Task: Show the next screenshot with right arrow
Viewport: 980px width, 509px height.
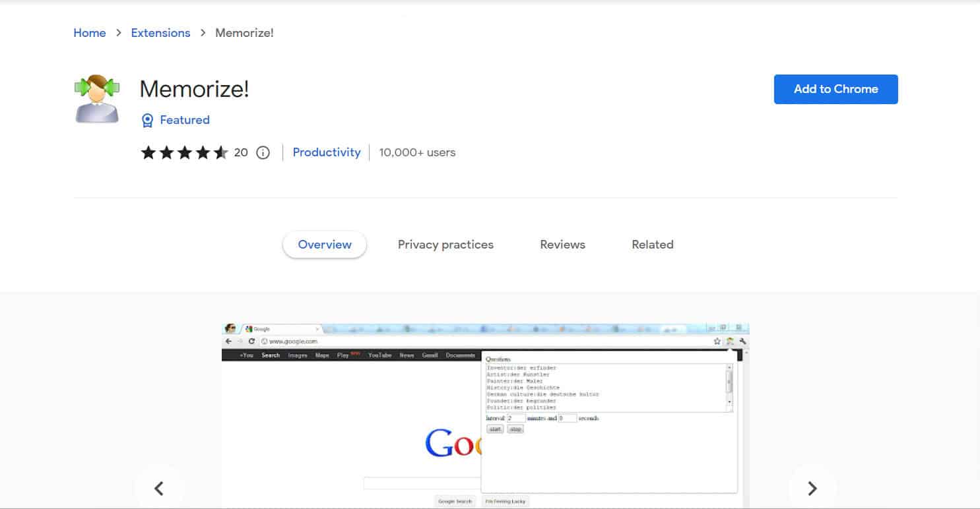Action: pyautogui.click(x=812, y=488)
